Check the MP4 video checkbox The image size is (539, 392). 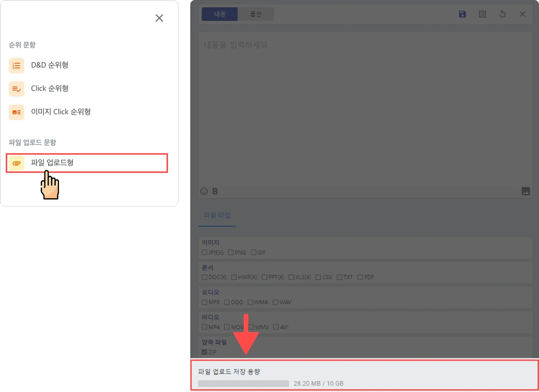tap(204, 327)
